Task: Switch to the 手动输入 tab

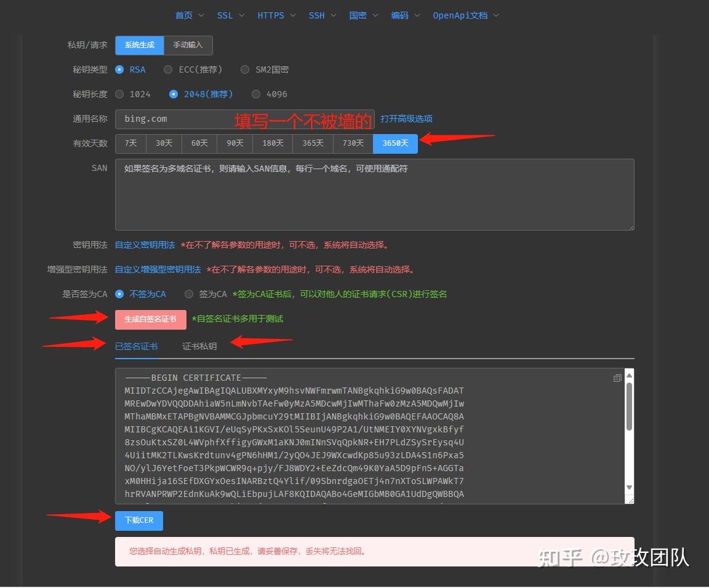Action: coord(188,45)
